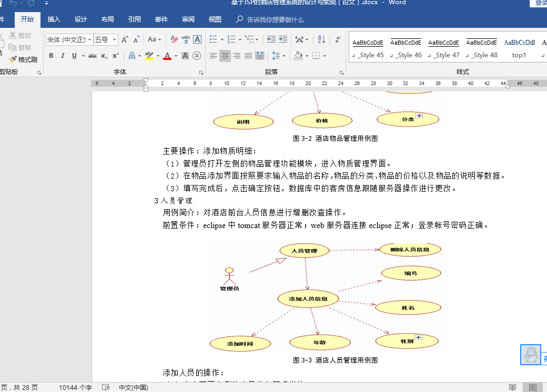Expand the highlight color dropdown arrow
Screen dimensions: 547x392
[158, 56]
